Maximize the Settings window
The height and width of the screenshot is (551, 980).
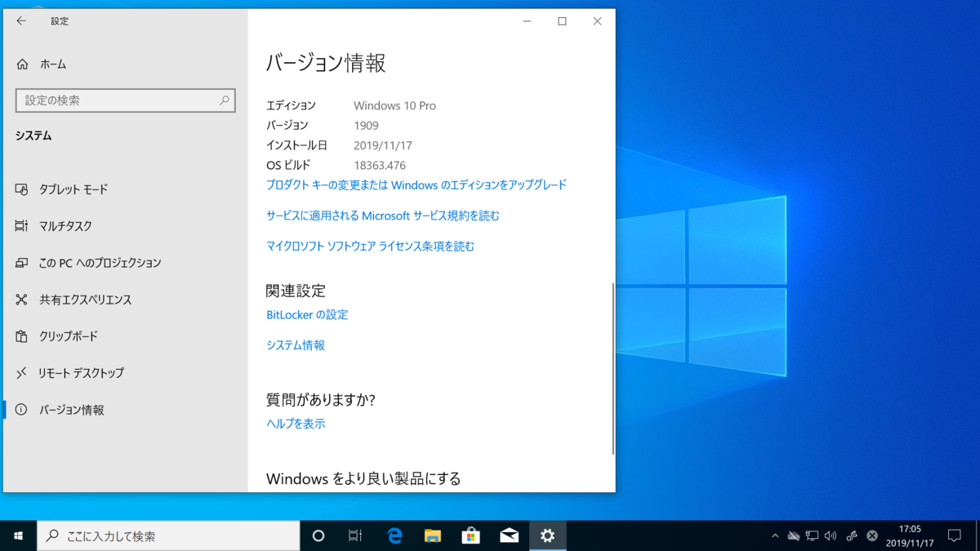tap(562, 21)
